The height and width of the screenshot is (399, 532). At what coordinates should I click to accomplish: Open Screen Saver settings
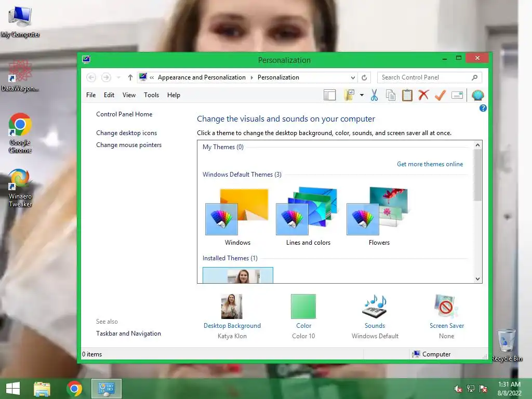[x=446, y=316]
